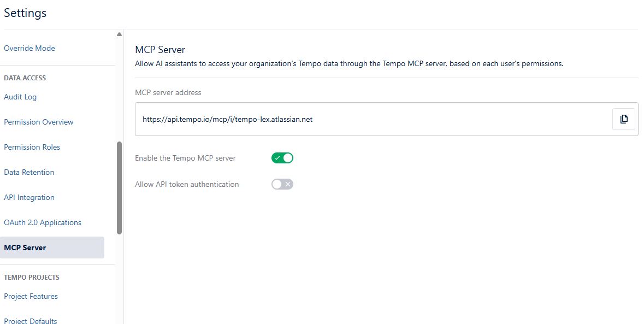This screenshot has width=644, height=324.
Task: Go to Permission Overview
Action: [39, 122]
